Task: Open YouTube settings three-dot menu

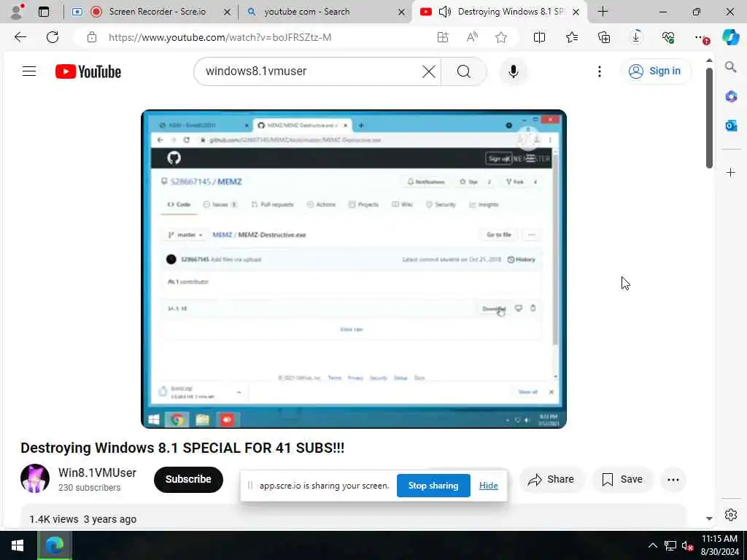Action: point(600,71)
